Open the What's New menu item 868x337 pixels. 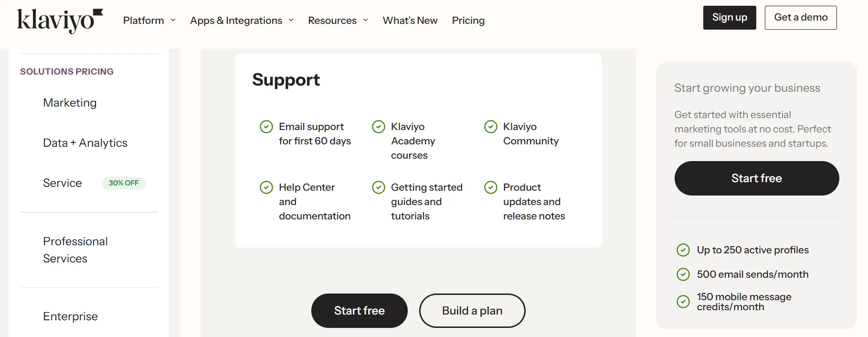click(410, 20)
